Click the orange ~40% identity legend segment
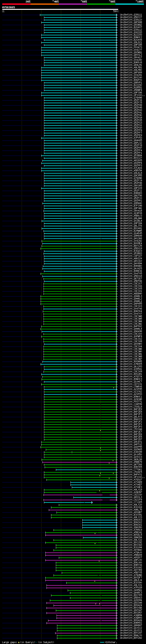 coord(45,4)
